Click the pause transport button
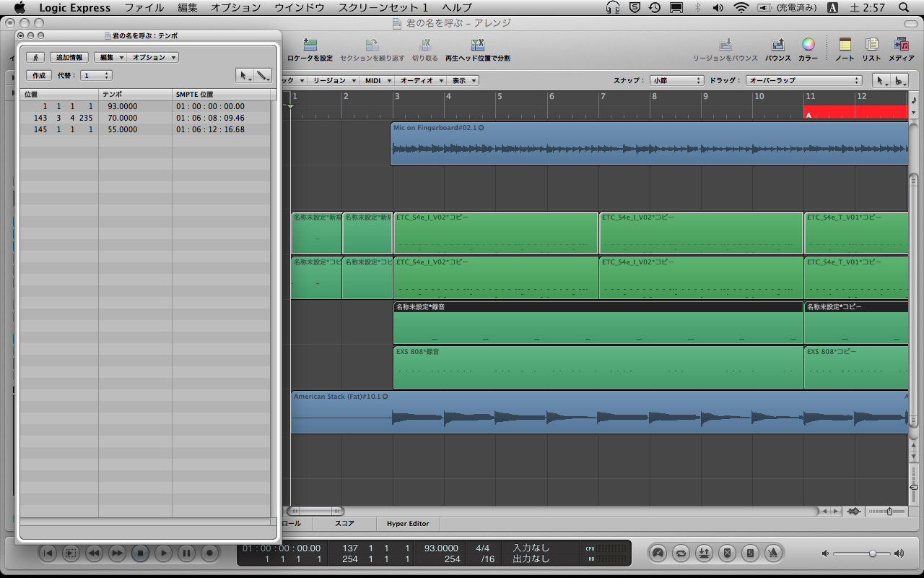The width and height of the screenshot is (924, 578). (186, 553)
